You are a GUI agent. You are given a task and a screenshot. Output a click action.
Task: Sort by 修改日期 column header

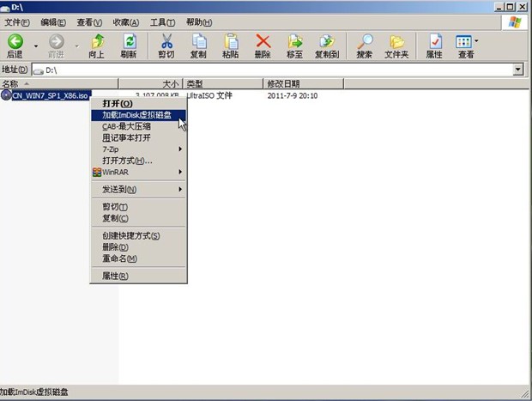pos(304,83)
